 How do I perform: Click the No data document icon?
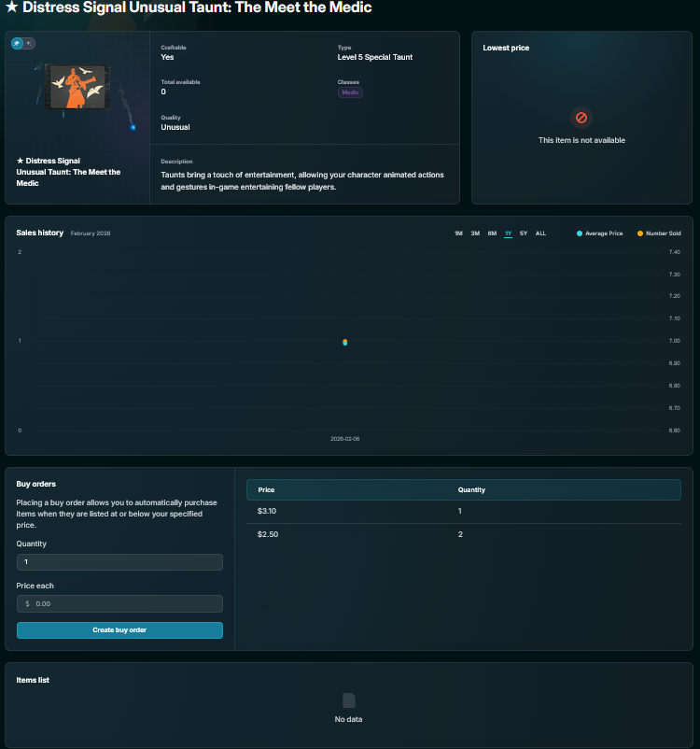(348, 700)
